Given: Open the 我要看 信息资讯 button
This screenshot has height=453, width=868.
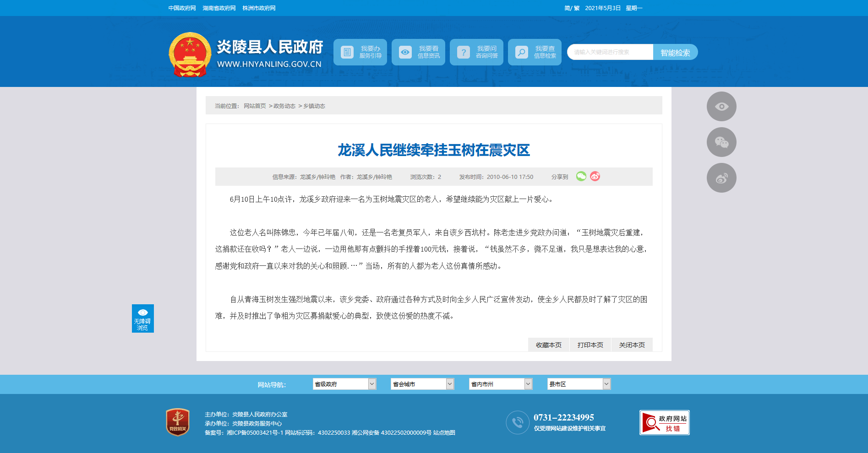Looking at the screenshot, I should point(418,52).
